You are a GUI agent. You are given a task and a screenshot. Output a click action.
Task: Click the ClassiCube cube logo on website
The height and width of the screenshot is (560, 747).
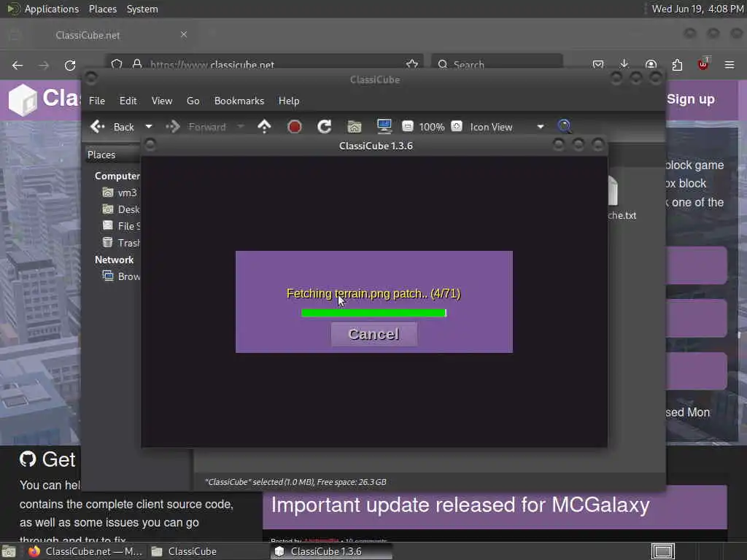pyautogui.click(x=23, y=100)
